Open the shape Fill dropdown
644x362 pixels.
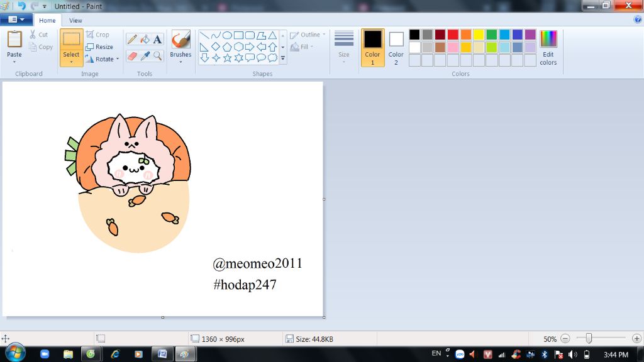pos(302,47)
